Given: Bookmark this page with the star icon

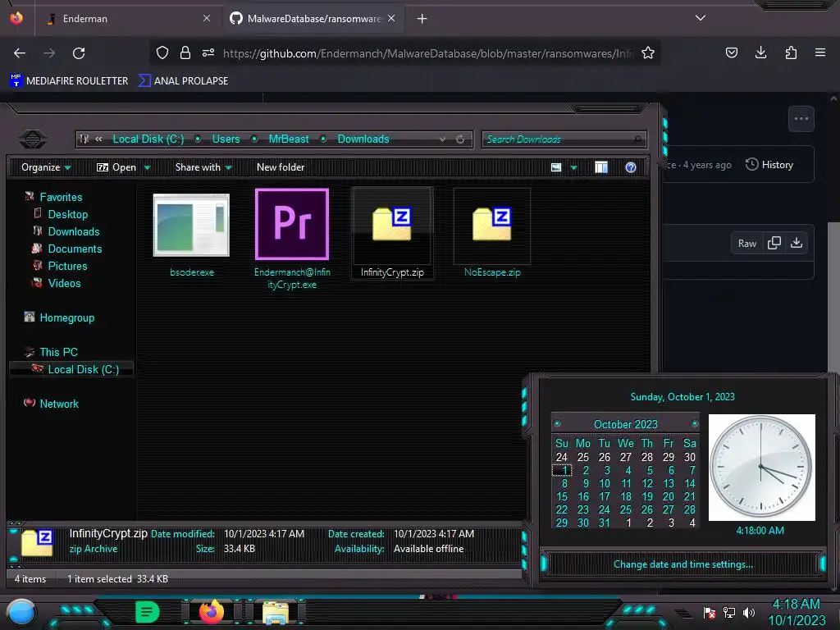Looking at the screenshot, I should point(648,52).
